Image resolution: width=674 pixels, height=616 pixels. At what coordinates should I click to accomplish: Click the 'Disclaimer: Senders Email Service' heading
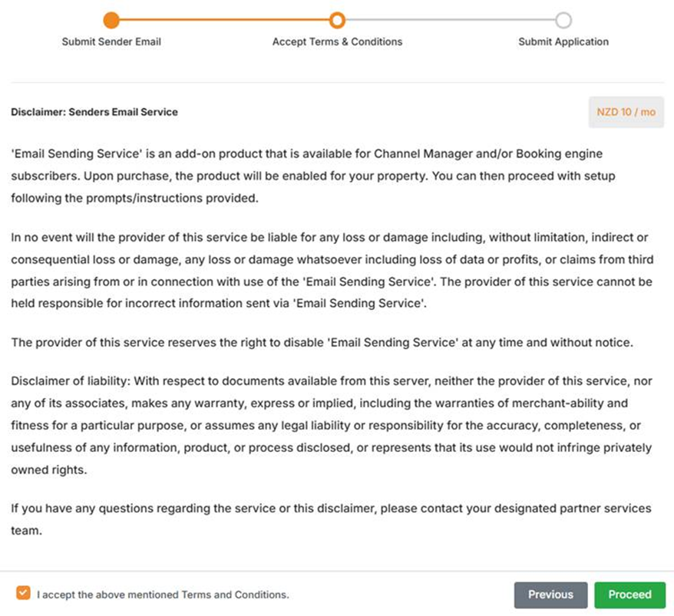(94, 112)
